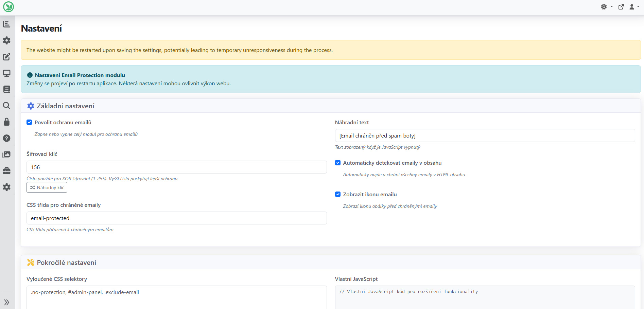Click inside the Vyloučené CSS selektory textarea
The width and height of the screenshot is (644, 309).
[177, 297]
